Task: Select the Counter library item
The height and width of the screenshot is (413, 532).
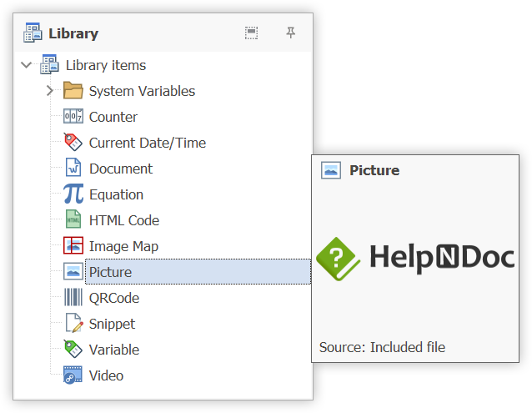Action: point(113,117)
